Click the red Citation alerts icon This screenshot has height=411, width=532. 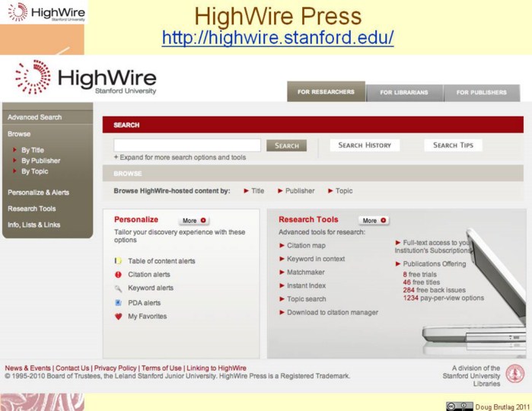coord(118,275)
